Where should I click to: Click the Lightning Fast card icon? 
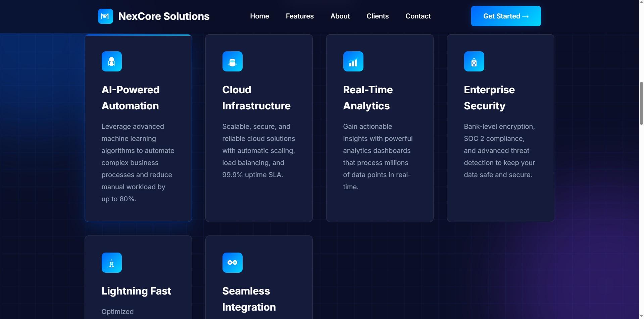click(112, 263)
